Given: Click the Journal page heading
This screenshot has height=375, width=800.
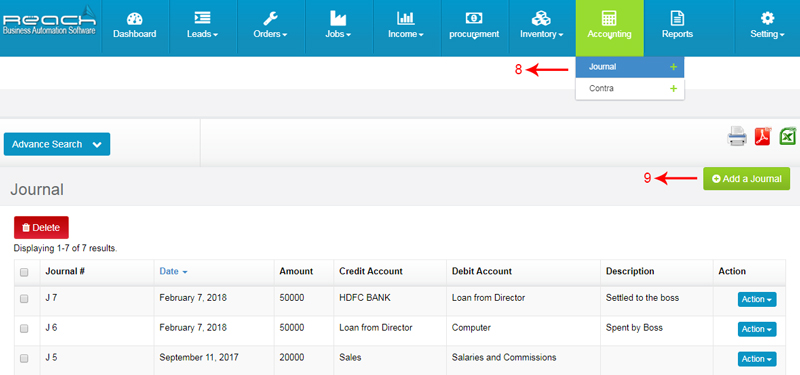Looking at the screenshot, I should pos(37,190).
